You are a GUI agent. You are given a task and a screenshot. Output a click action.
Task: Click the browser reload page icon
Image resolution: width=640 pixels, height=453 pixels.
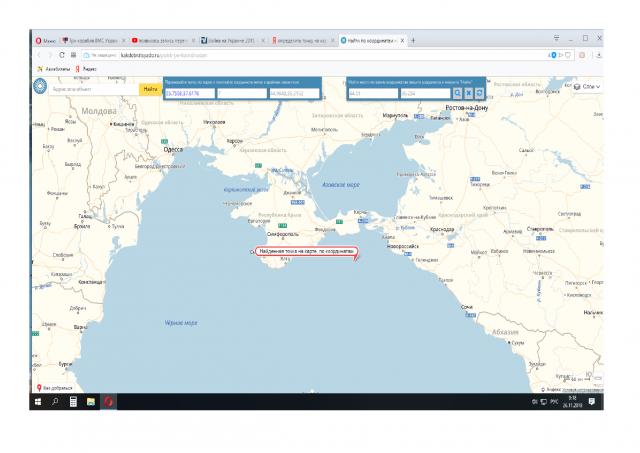click(x=62, y=55)
